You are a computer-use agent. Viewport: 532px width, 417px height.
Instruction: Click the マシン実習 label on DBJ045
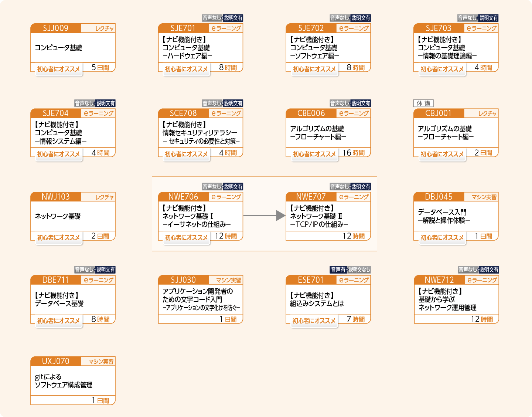(x=484, y=197)
